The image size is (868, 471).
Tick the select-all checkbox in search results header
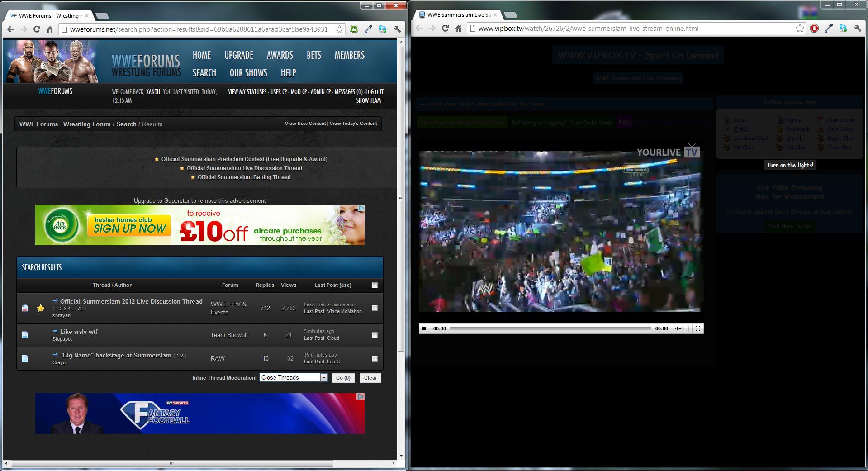[375, 285]
